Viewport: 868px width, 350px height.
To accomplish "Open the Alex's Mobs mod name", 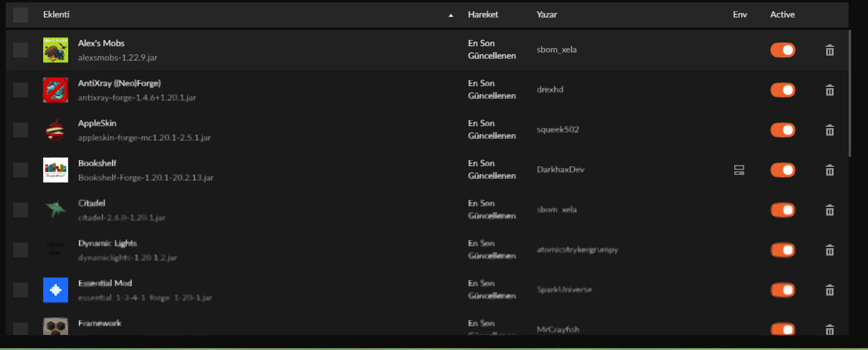I will (101, 43).
